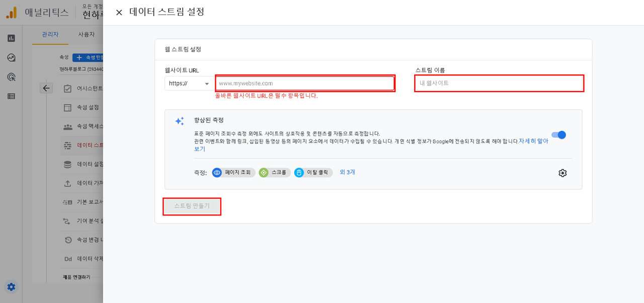Open the https:// protocol dropdown
This screenshot has height=303, width=644.
189,84
